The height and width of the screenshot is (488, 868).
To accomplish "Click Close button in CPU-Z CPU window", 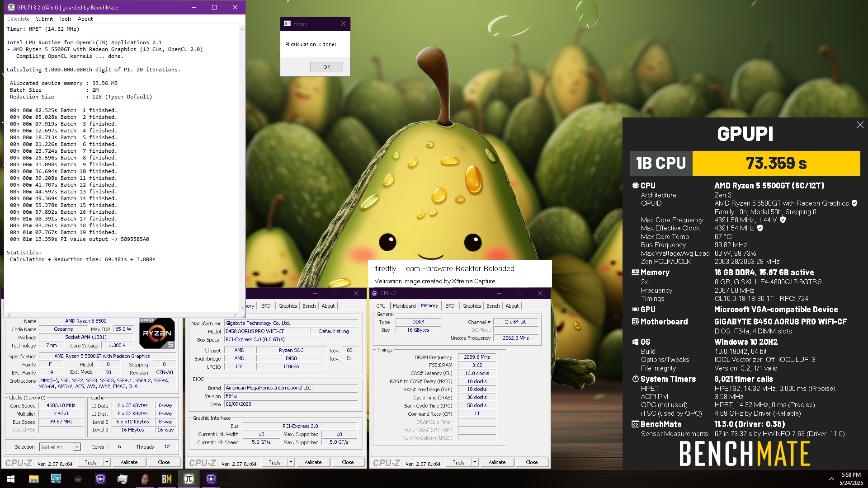I will pos(164,462).
